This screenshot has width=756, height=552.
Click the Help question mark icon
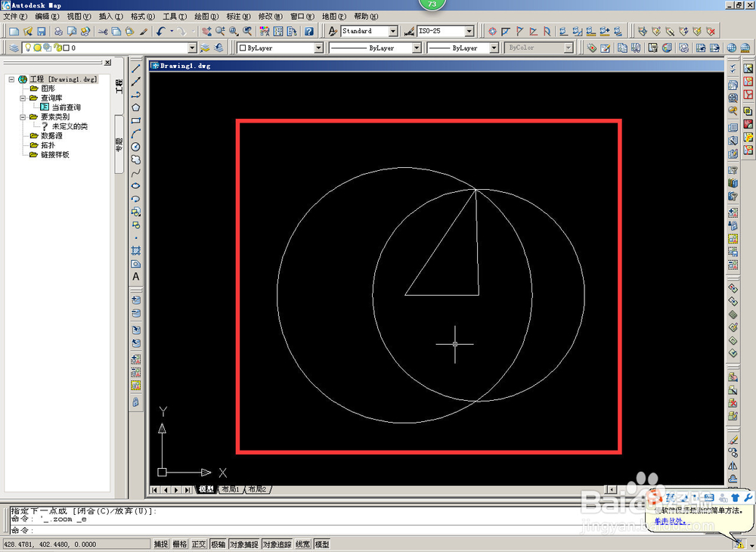[309, 31]
